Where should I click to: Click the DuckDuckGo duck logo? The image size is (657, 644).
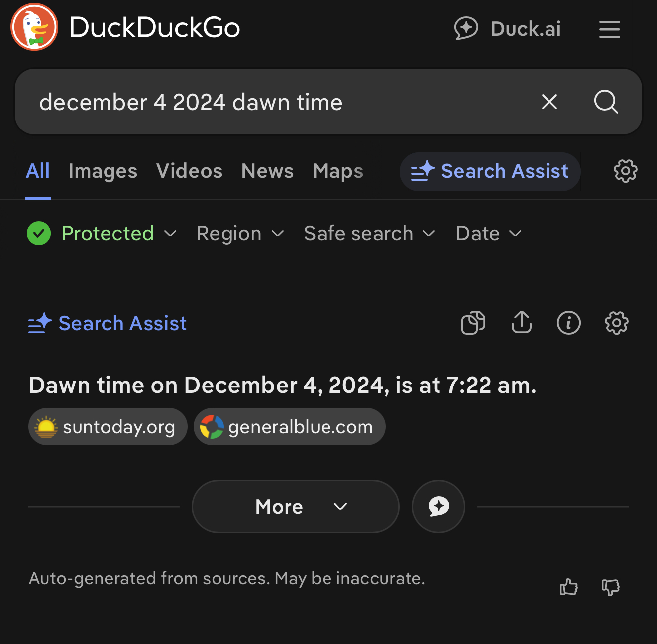(34, 27)
